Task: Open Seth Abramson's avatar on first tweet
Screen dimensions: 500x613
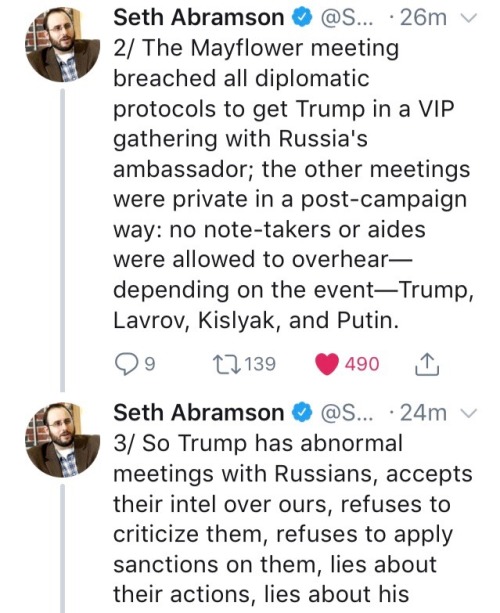Action: click(63, 44)
